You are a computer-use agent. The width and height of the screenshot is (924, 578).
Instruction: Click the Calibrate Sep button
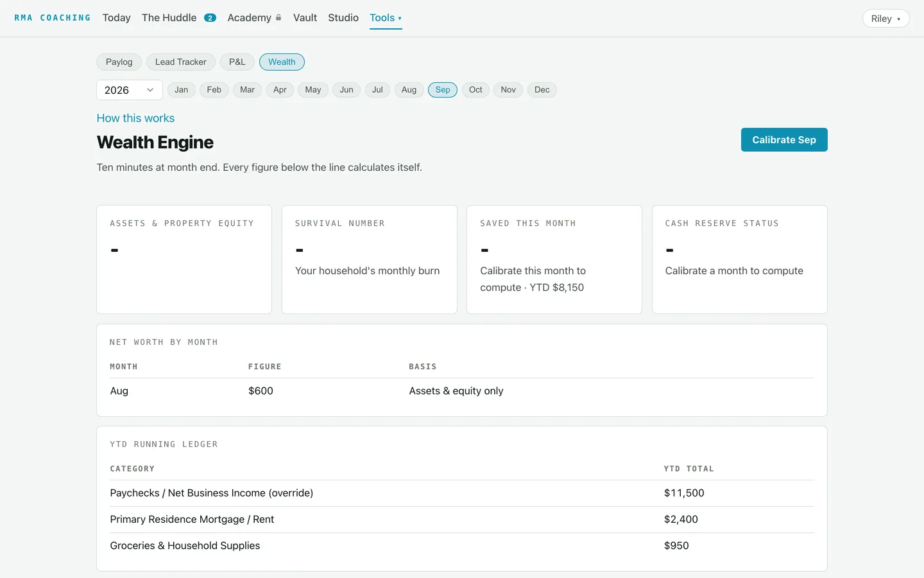784,140
